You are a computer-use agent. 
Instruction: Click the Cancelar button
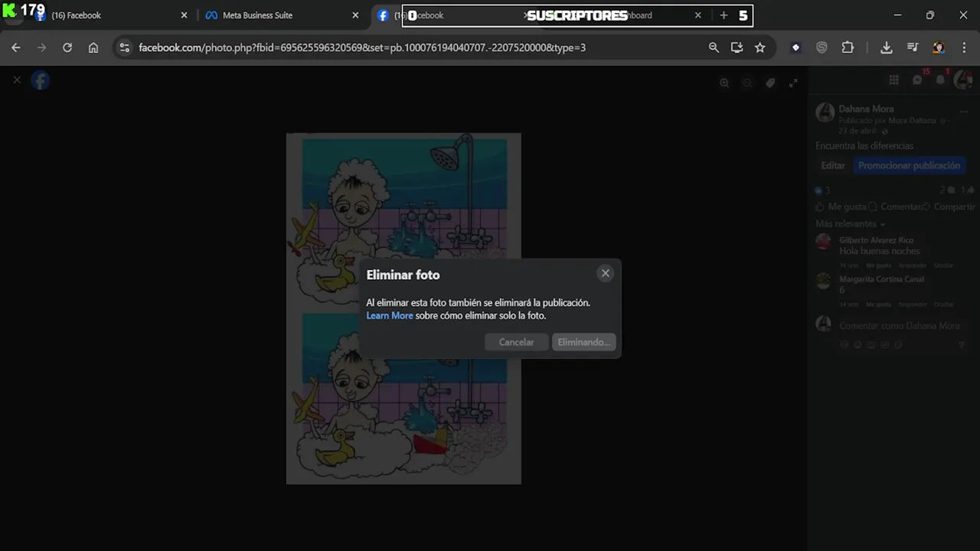(517, 342)
